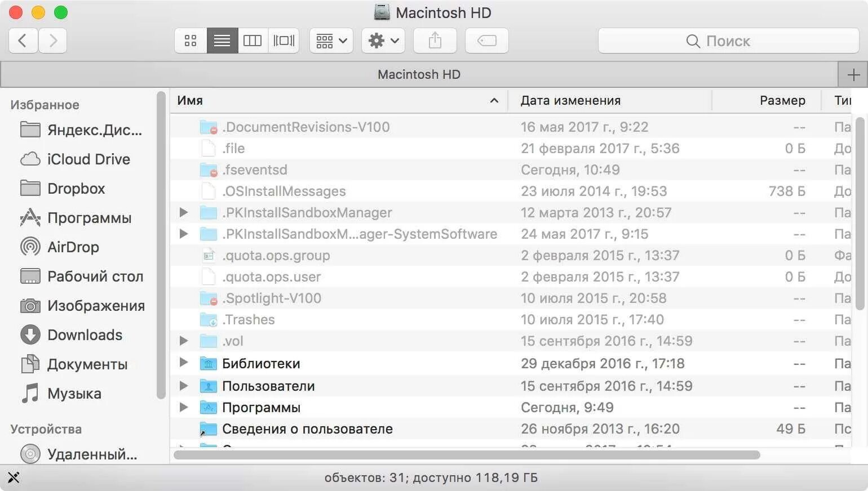Select the Пользователи folder name

tap(268, 386)
